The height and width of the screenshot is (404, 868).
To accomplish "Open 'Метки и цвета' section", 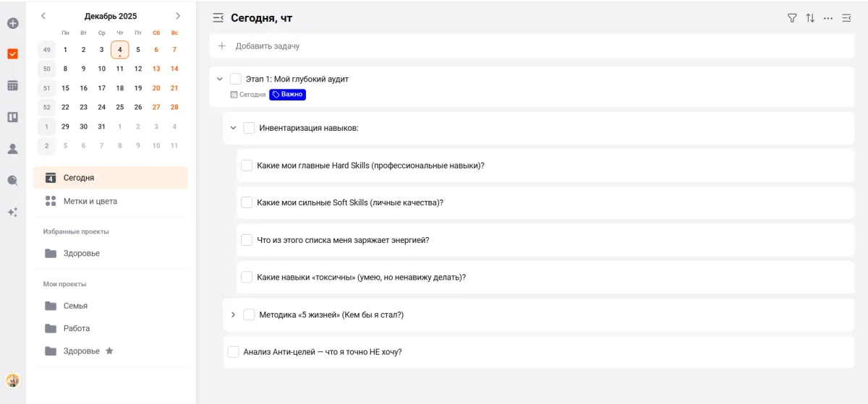I will point(90,202).
